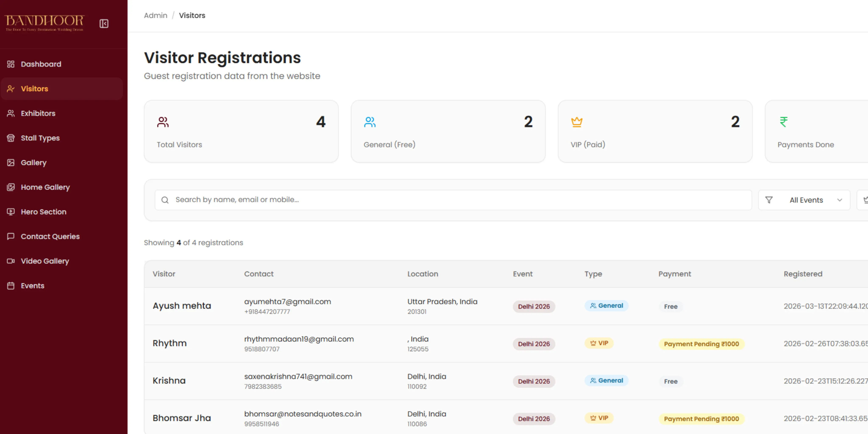Click the Total Visitors stat card
This screenshot has height=434, width=868.
click(241, 131)
